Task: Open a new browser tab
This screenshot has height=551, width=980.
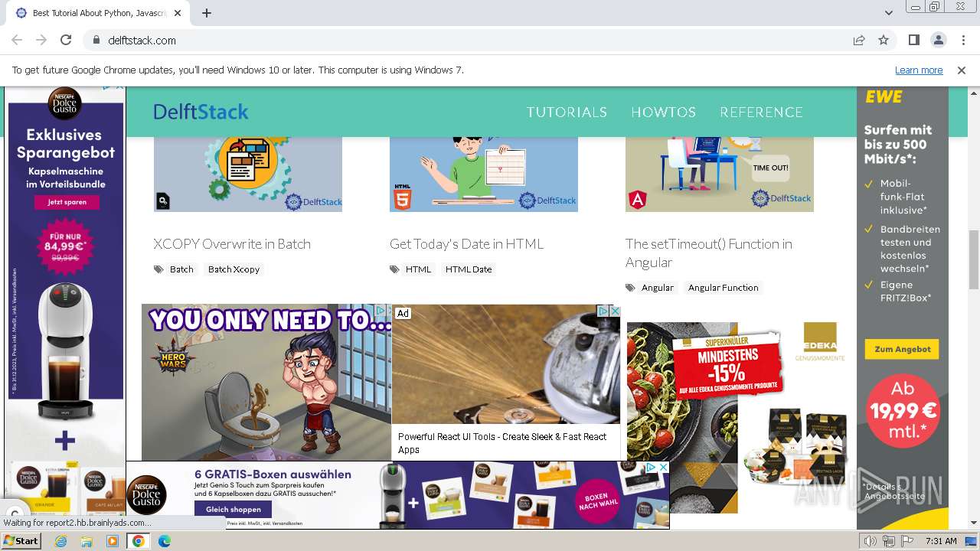Action: pyautogui.click(x=207, y=13)
